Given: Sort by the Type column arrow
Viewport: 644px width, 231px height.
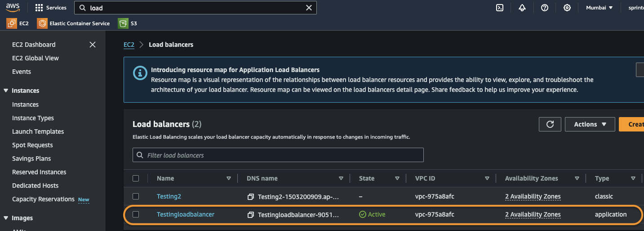Looking at the screenshot, I should 633,178.
